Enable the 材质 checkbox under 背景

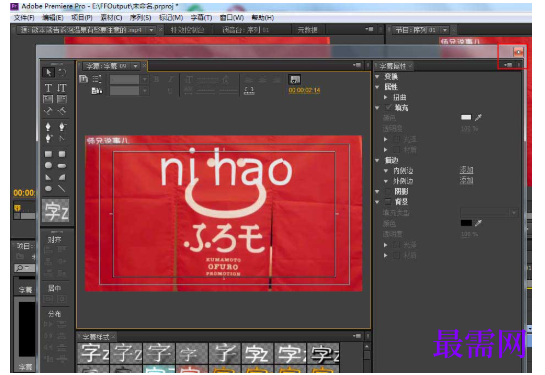396,255
